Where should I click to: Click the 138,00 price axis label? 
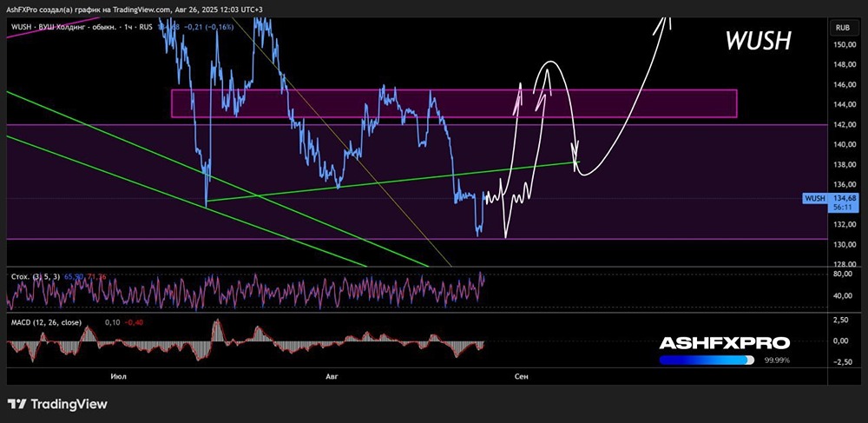(x=843, y=164)
